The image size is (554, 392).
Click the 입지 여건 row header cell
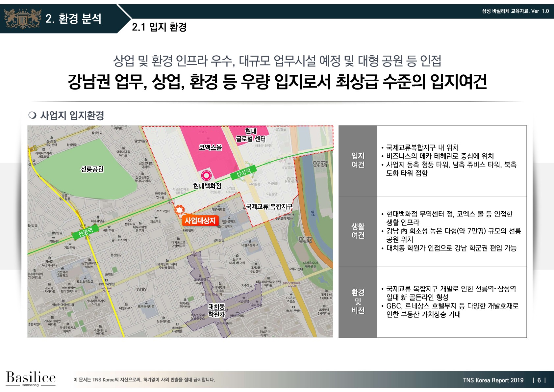coord(358,161)
